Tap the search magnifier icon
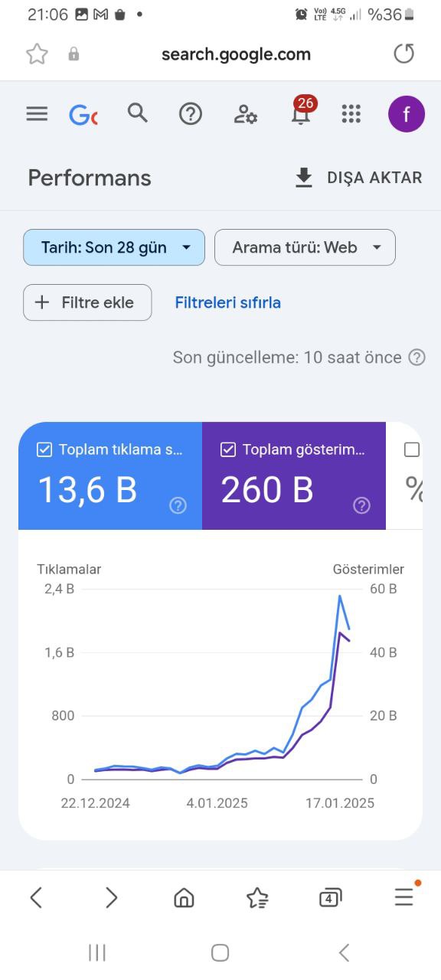Viewport: 441px width, 980px height. (138, 113)
